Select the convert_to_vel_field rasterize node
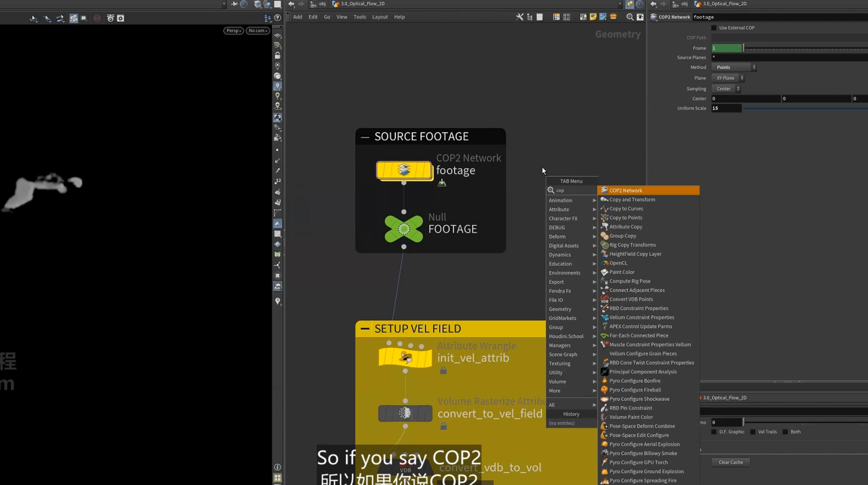The image size is (868, 485). point(405,413)
